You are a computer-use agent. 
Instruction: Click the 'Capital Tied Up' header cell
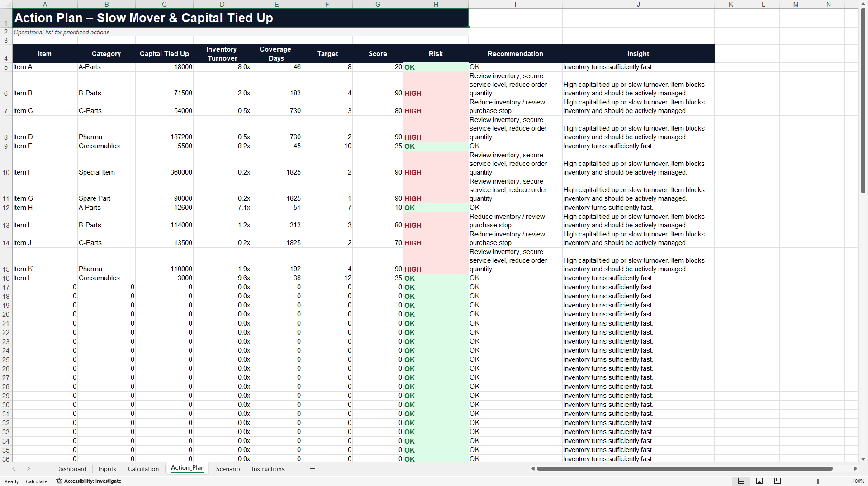[164, 54]
